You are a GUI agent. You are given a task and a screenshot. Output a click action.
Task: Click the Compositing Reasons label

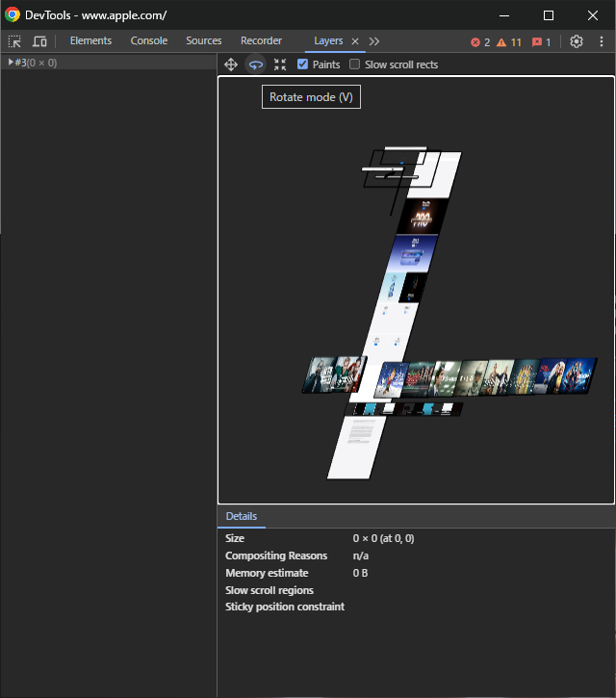coord(276,556)
